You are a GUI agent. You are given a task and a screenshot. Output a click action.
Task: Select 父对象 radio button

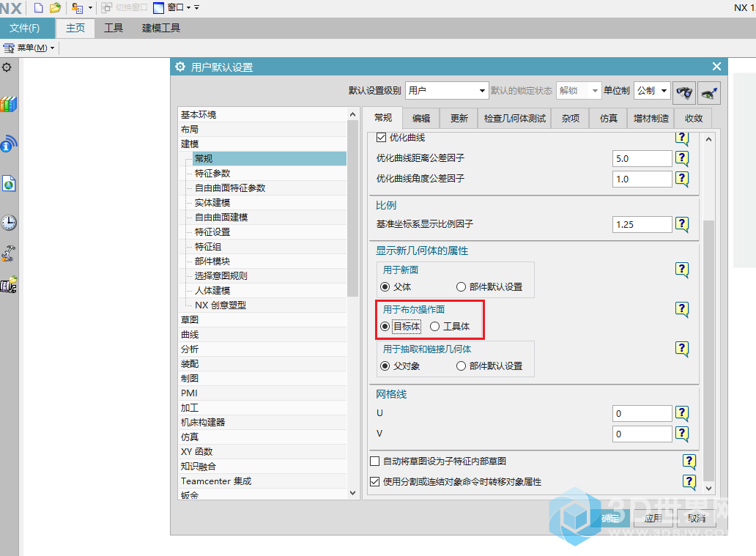[x=385, y=366]
